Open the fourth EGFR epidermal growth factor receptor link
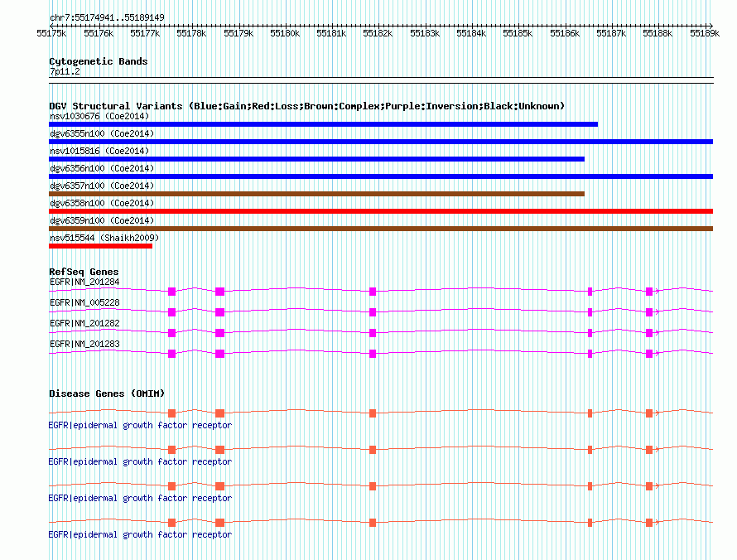Image resolution: width=737 pixels, height=560 pixels. click(x=140, y=535)
